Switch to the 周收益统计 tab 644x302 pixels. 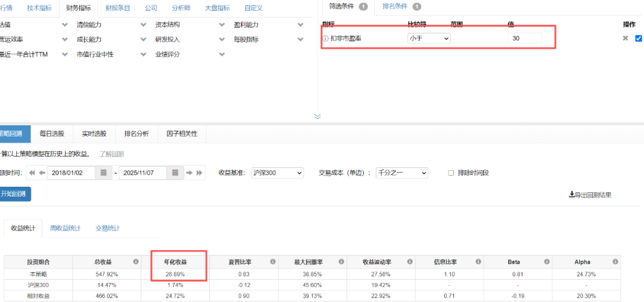[x=66, y=229]
